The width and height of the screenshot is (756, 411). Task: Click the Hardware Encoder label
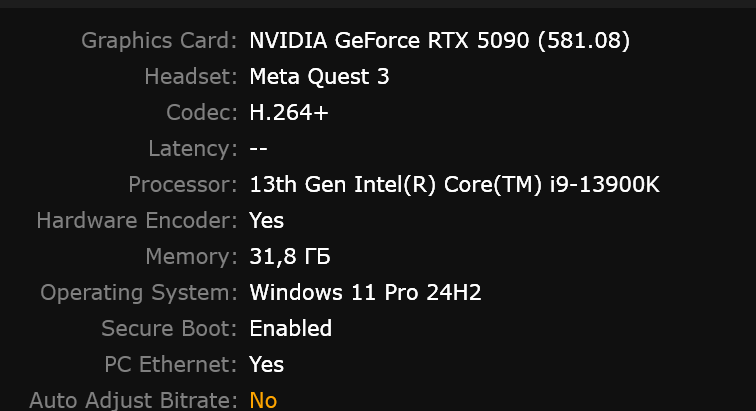point(137,220)
